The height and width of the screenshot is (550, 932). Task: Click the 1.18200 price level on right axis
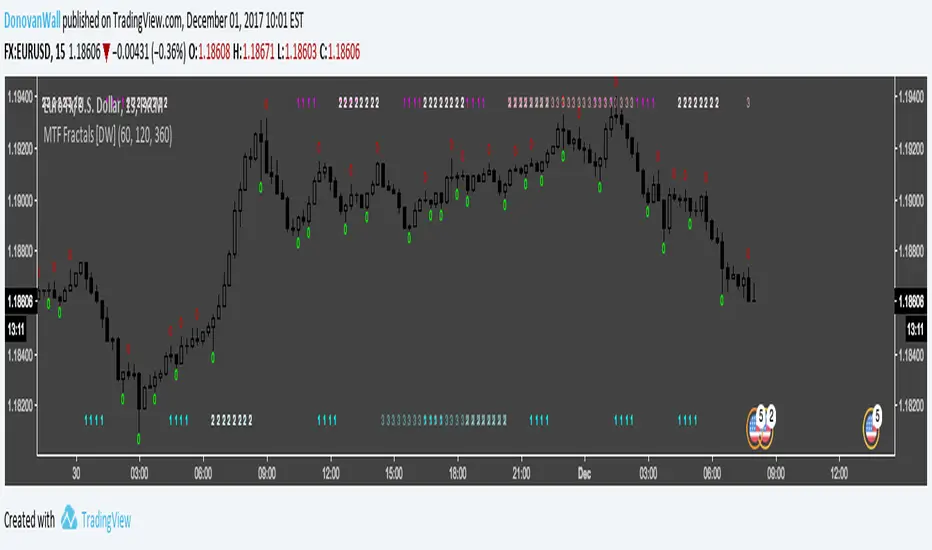910,406
